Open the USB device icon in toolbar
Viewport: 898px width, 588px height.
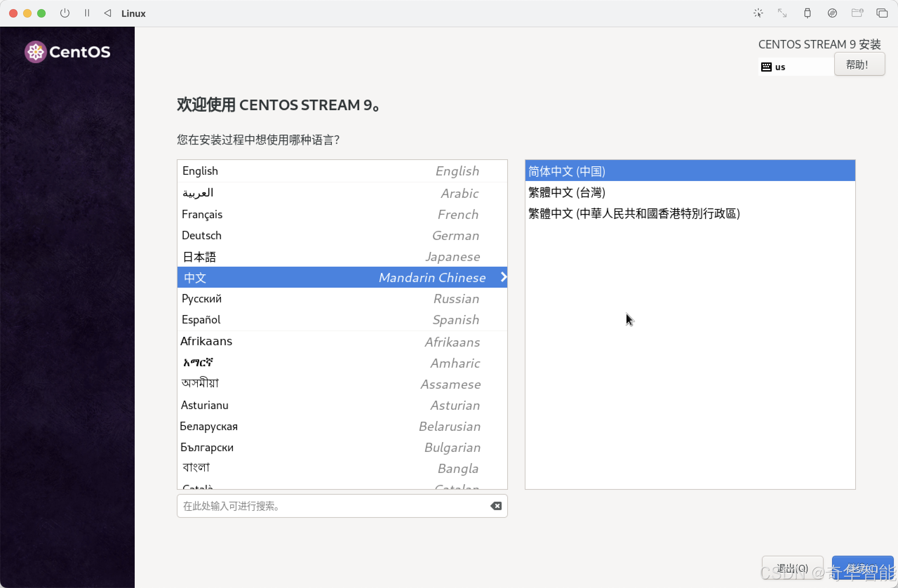[x=807, y=13]
